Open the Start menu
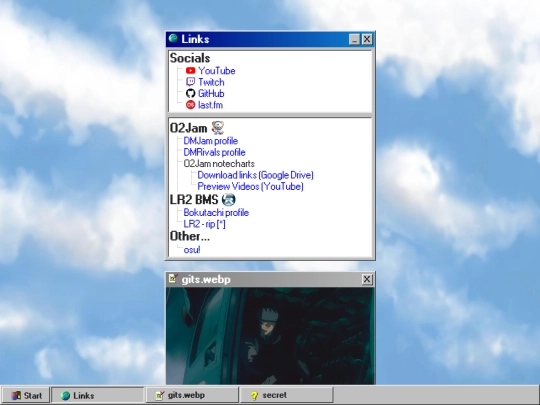This screenshot has width=540, height=405. point(26,395)
